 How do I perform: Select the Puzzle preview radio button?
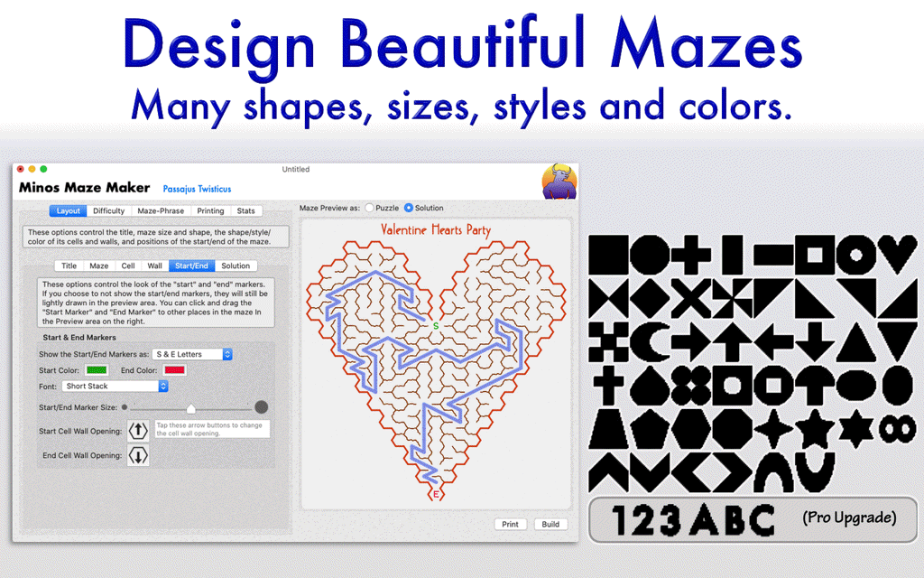coord(370,208)
